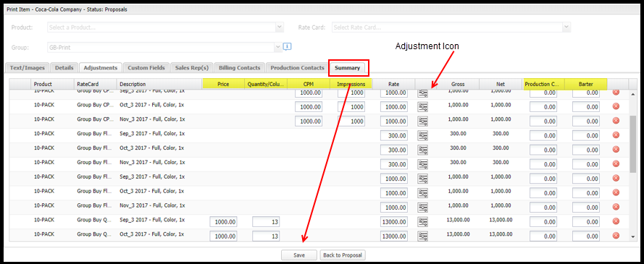Viewport: 644px width, 264px height.
Task: Click Rate field showing 300.00 in Sep_3 row
Action: (394, 136)
